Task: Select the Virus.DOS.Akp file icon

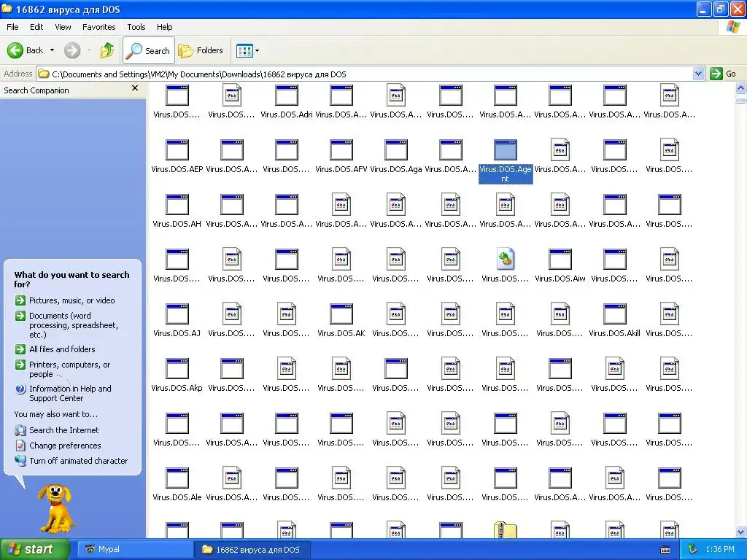Action: 177,369
